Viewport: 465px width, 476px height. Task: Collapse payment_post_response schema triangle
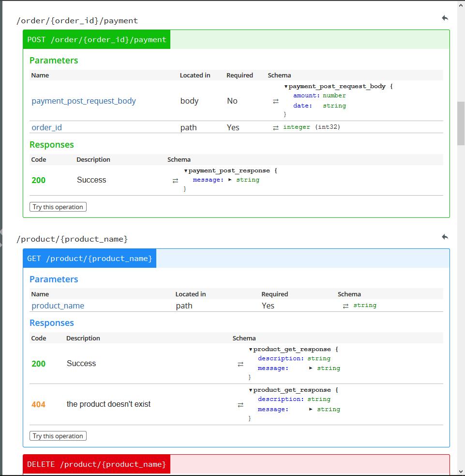[186, 171]
